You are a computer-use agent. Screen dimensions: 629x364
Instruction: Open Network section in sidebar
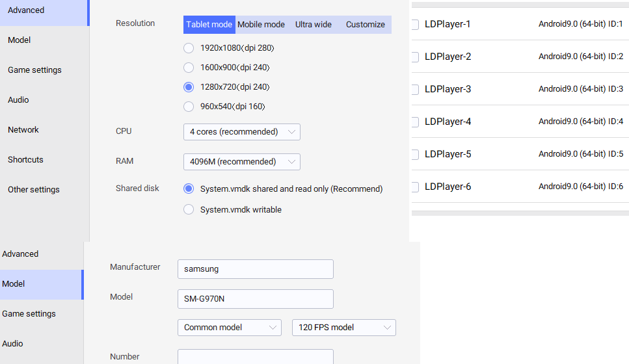tap(44, 130)
